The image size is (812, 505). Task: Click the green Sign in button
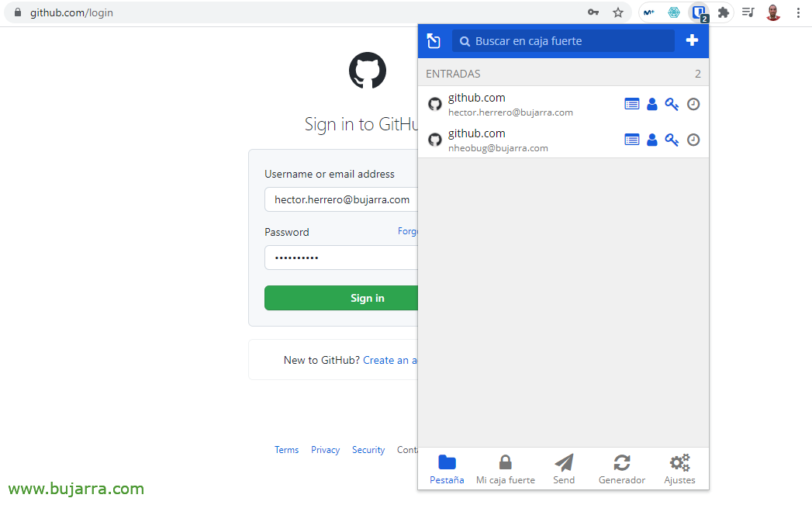coord(341,298)
